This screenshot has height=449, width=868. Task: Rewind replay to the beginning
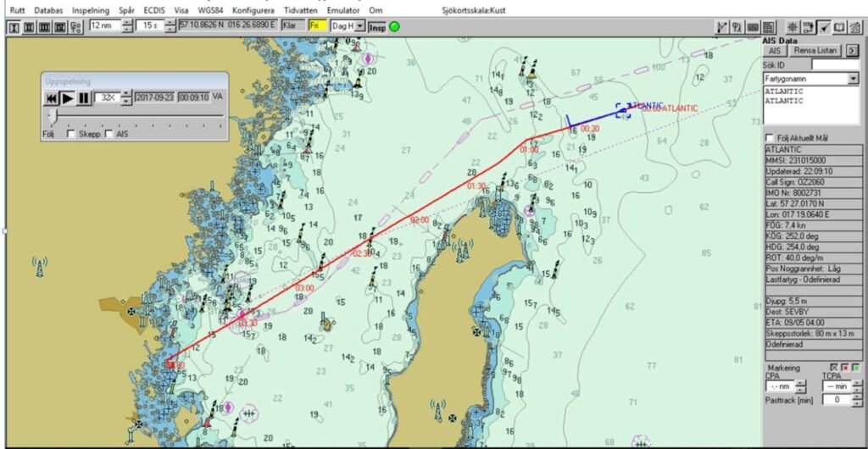pyautogui.click(x=51, y=98)
